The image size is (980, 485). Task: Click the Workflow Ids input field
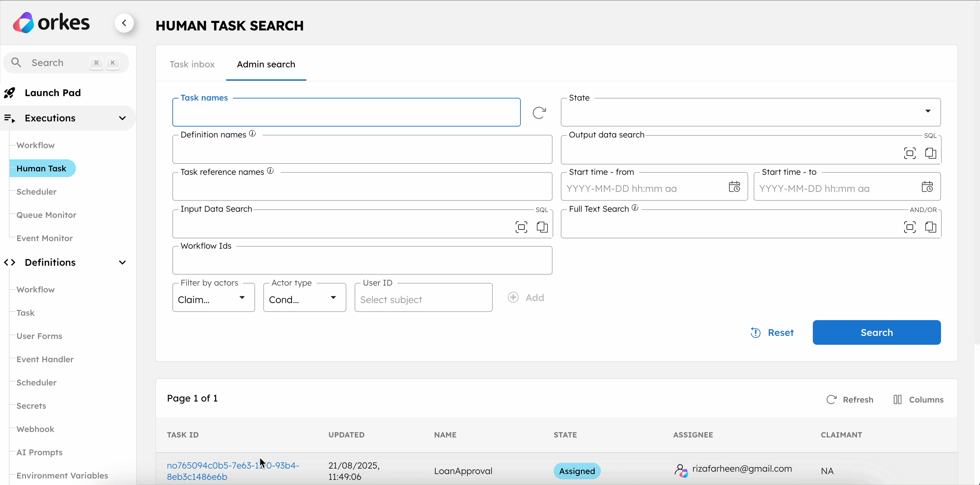pyautogui.click(x=362, y=261)
